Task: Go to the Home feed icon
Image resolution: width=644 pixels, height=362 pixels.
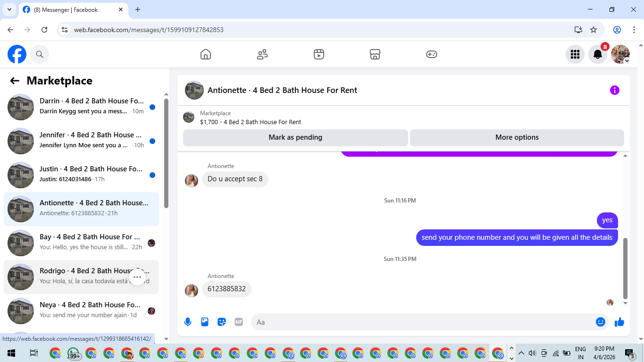Action: (x=206, y=54)
